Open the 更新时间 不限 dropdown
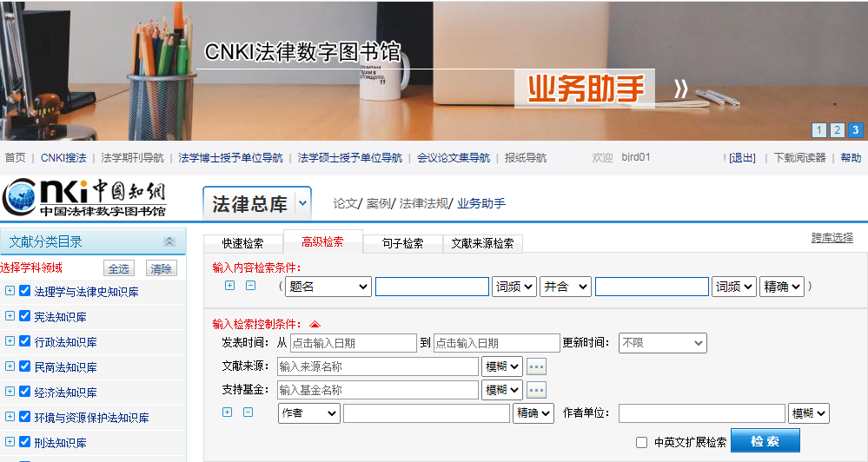This screenshot has width=868, height=462. coord(663,343)
